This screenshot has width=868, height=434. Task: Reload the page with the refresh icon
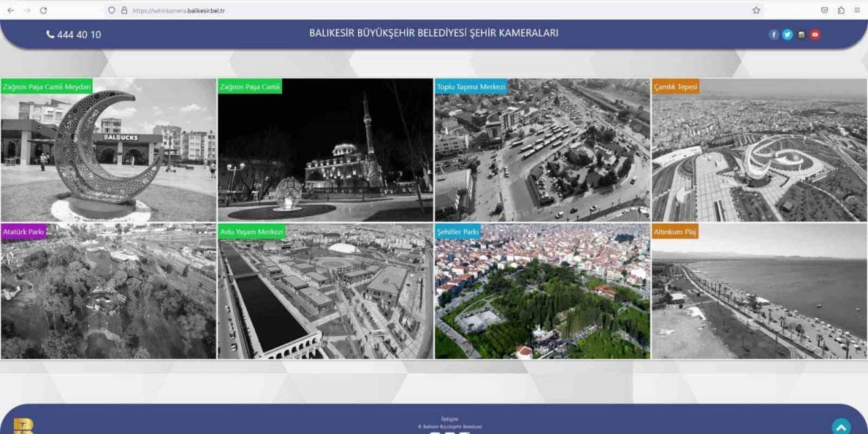[x=43, y=10]
